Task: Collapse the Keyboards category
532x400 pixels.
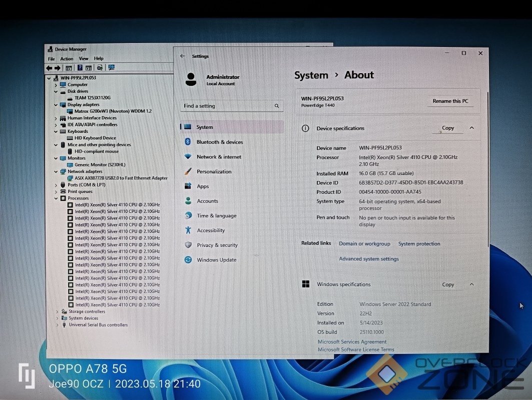Action: [56, 131]
